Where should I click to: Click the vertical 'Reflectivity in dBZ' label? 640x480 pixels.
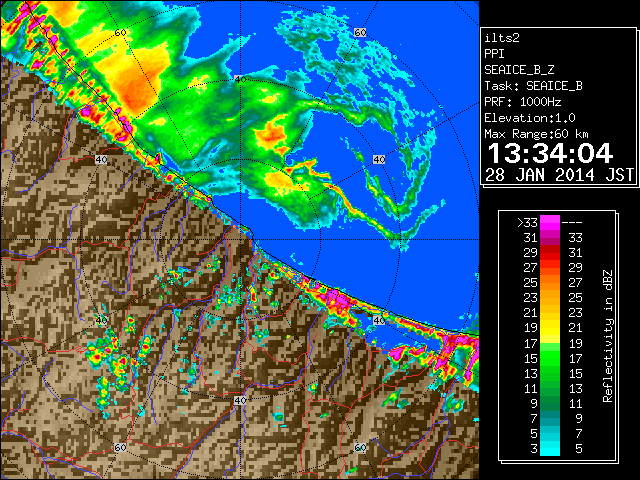607,336
